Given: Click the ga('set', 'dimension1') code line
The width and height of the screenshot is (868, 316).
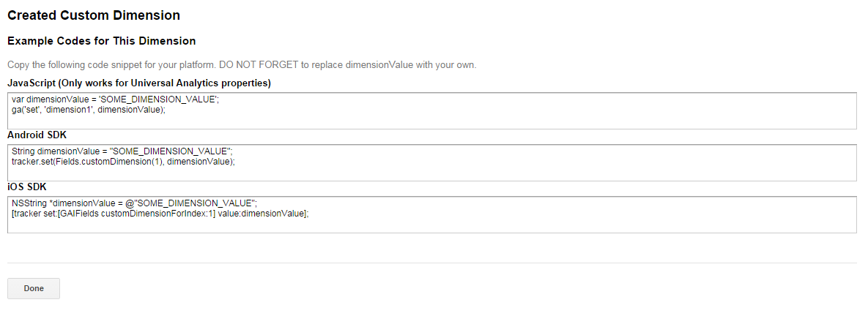Looking at the screenshot, I should point(89,110).
